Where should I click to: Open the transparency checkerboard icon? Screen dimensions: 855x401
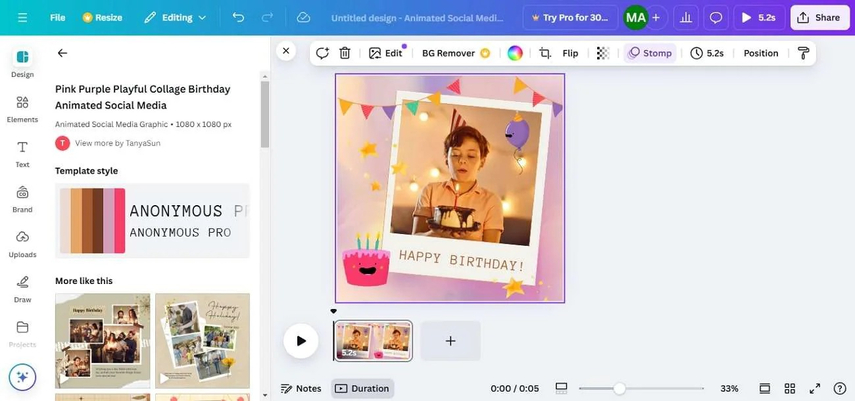(603, 53)
